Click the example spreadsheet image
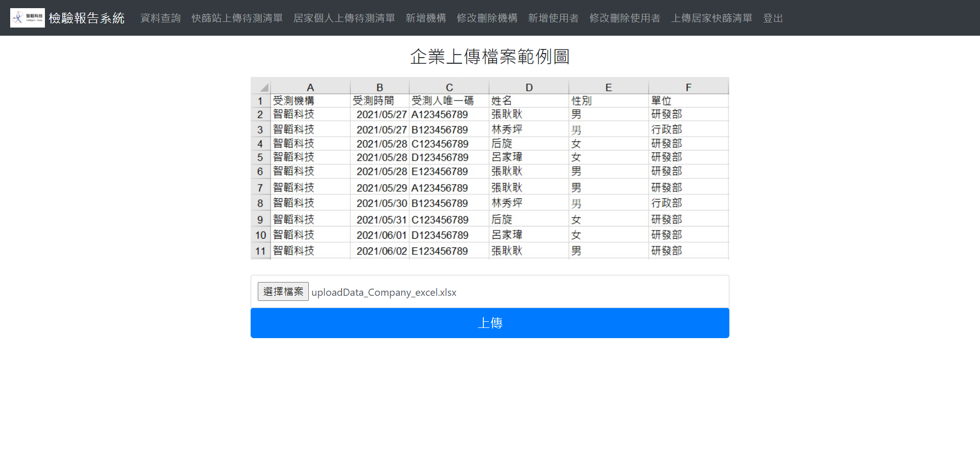 [x=490, y=168]
